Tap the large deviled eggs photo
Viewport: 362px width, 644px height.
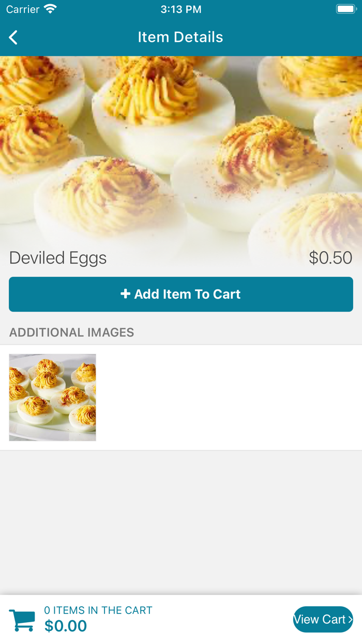[181, 150]
